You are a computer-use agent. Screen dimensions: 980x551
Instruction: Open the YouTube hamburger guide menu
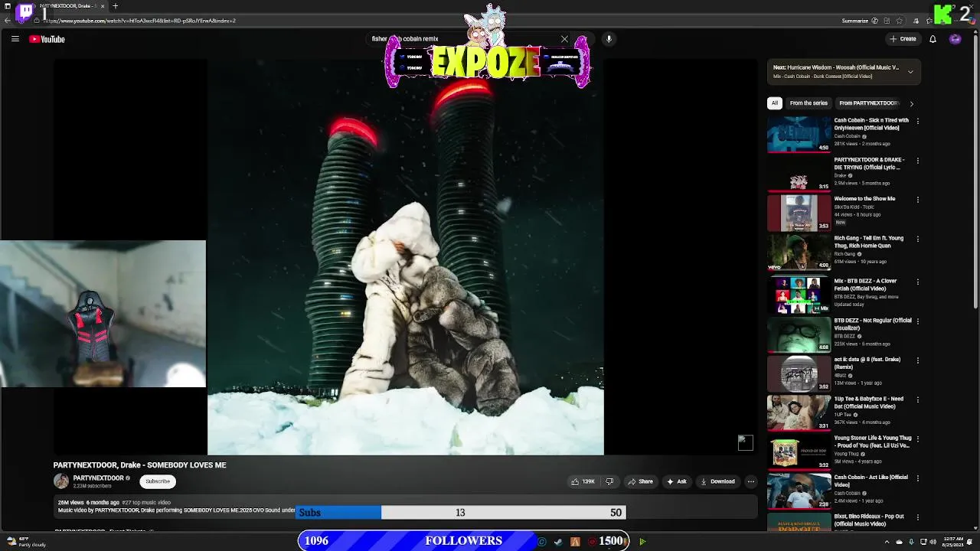15,39
